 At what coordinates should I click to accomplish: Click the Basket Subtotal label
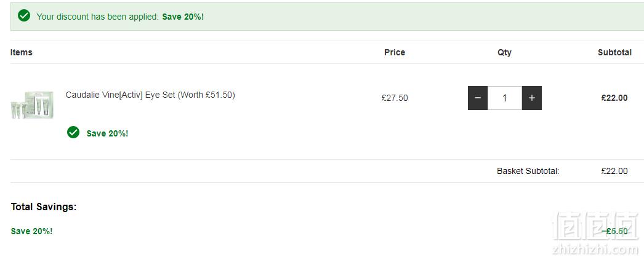(x=528, y=171)
